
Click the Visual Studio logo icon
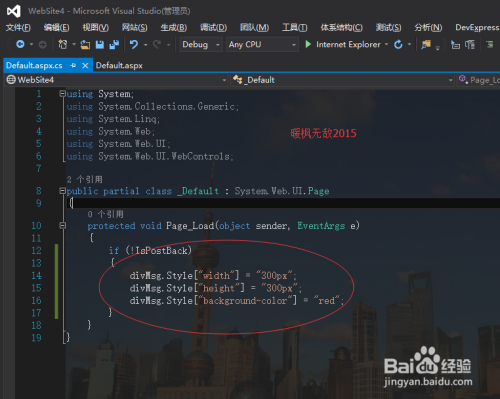point(14,11)
